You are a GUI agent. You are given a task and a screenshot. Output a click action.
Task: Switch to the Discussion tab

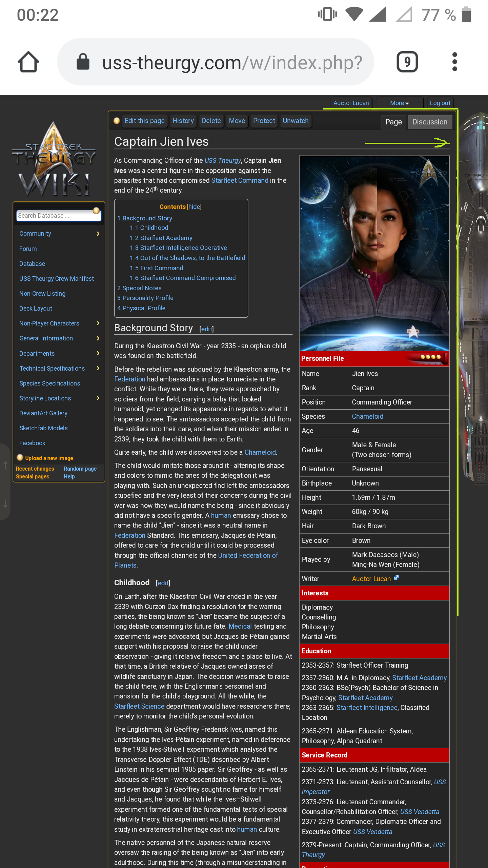(x=430, y=122)
